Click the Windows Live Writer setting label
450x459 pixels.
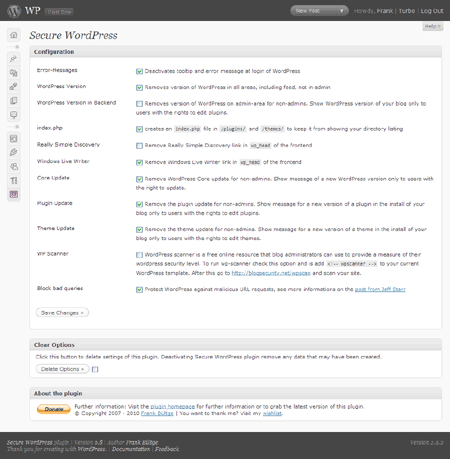click(63, 161)
